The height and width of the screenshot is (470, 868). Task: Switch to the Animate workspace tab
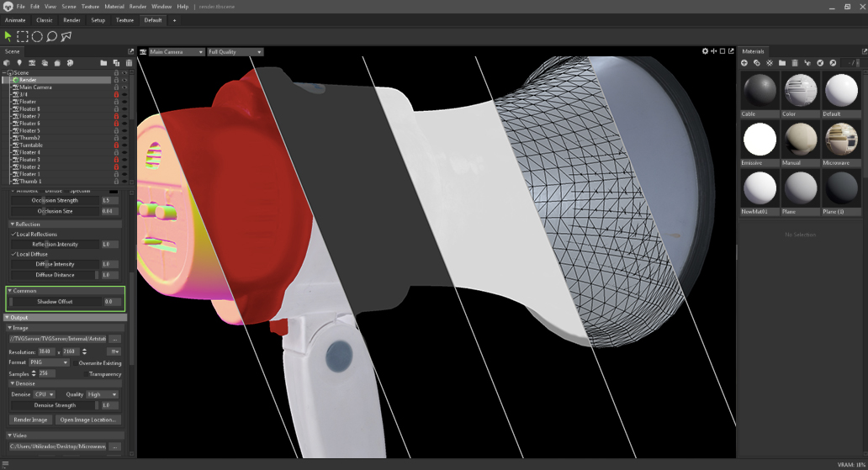[x=15, y=20]
